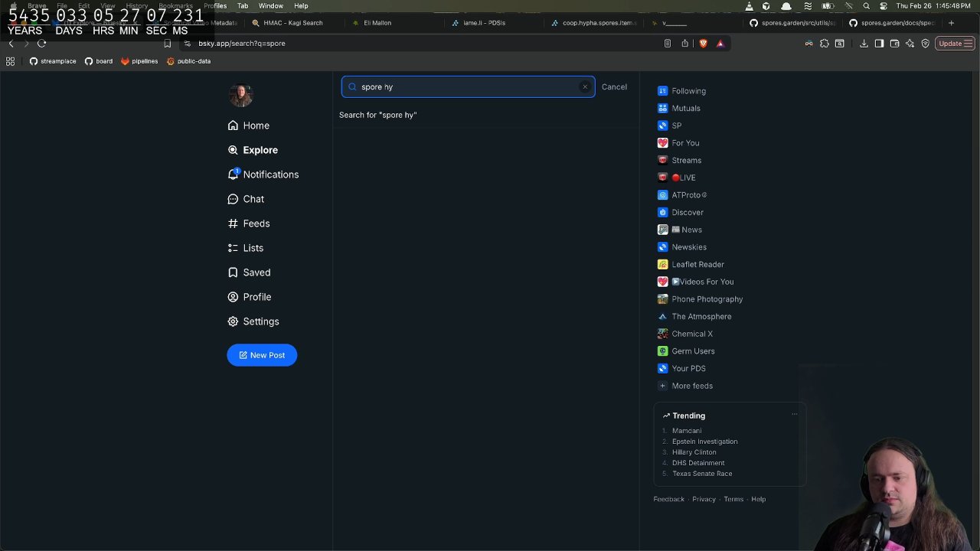Toggle Brave Shields lion icon
980x551 pixels.
click(704, 44)
